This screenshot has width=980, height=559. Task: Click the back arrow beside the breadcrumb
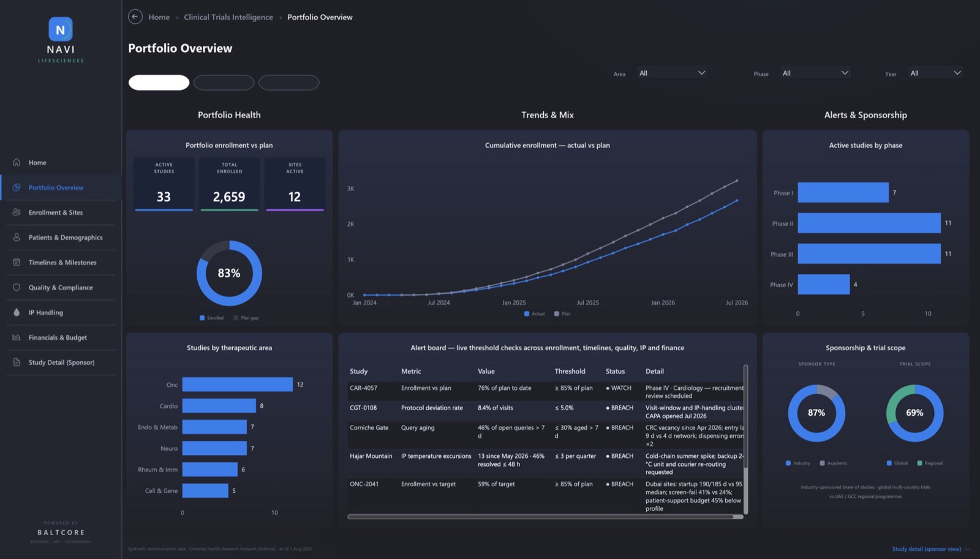pos(135,17)
